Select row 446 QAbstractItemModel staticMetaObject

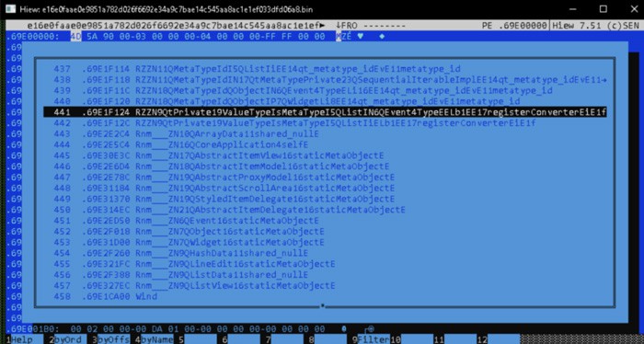pyautogui.click(x=325, y=166)
